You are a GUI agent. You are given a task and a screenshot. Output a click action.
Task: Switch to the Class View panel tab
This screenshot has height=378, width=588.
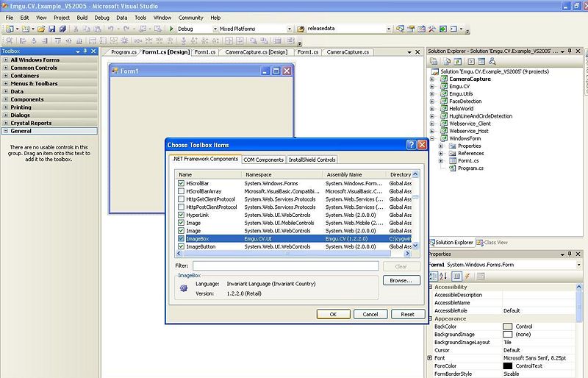click(x=492, y=243)
